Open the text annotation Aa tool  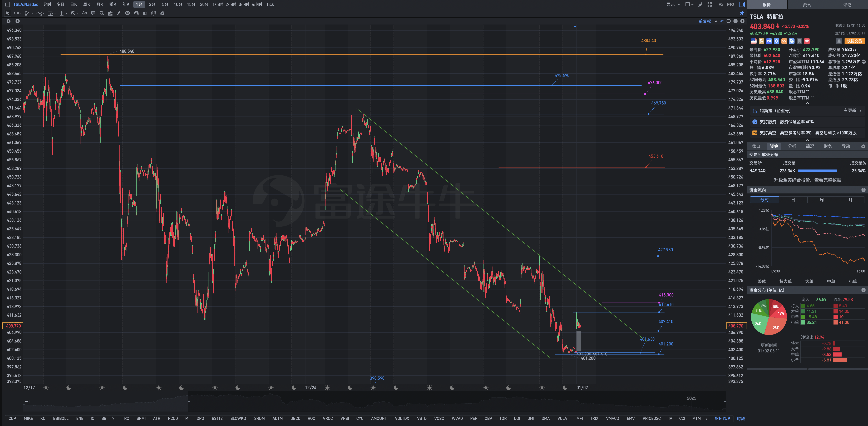coord(85,13)
